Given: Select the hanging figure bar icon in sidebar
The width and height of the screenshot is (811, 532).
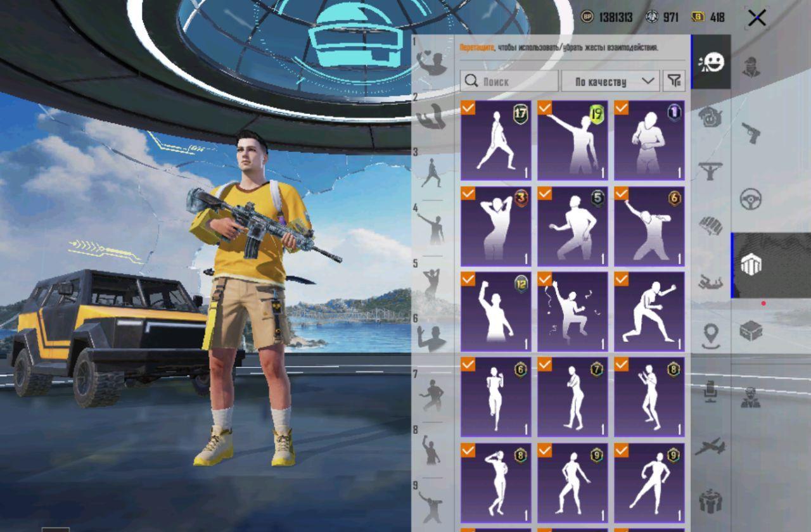Looking at the screenshot, I should 711,170.
